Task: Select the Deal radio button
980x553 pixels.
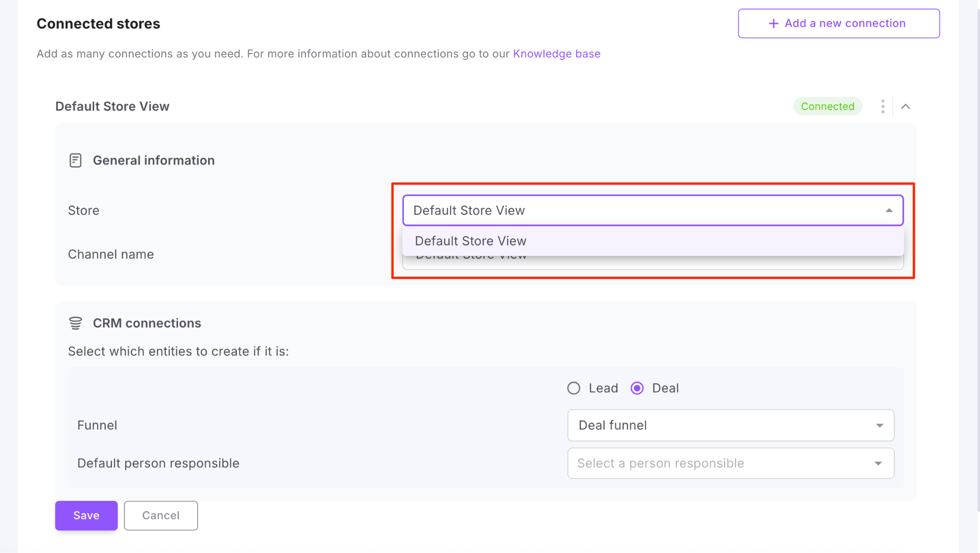Action: click(x=636, y=388)
